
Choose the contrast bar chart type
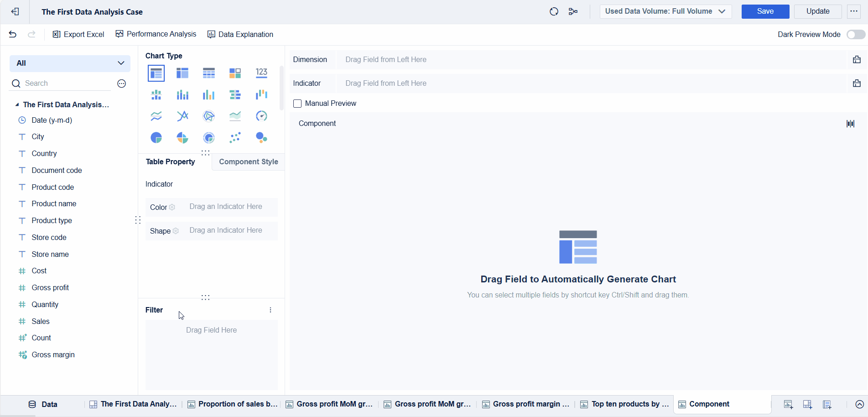click(235, 94)
